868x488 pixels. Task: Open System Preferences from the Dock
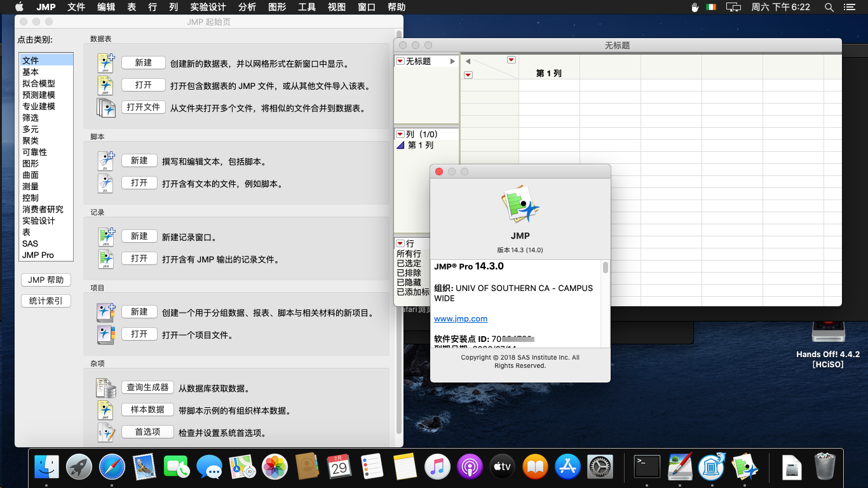point(600,467)
